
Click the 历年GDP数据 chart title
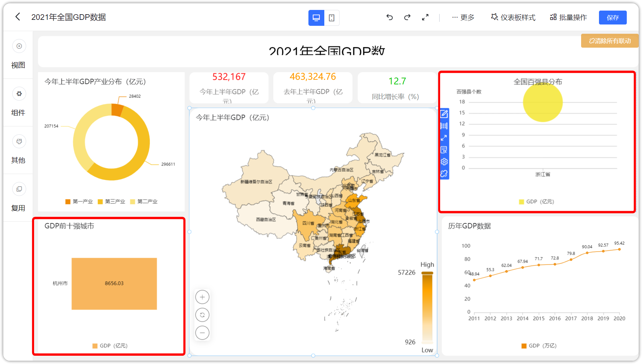click(x=469, y=226)
